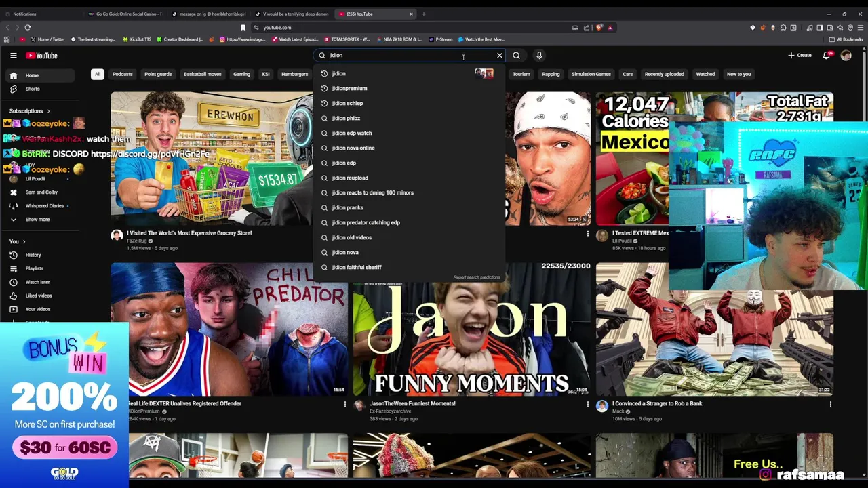Screen dimensions: 868x488
Task: Select the 'Recently uploaded' filter chip
Action: point(665,74)
